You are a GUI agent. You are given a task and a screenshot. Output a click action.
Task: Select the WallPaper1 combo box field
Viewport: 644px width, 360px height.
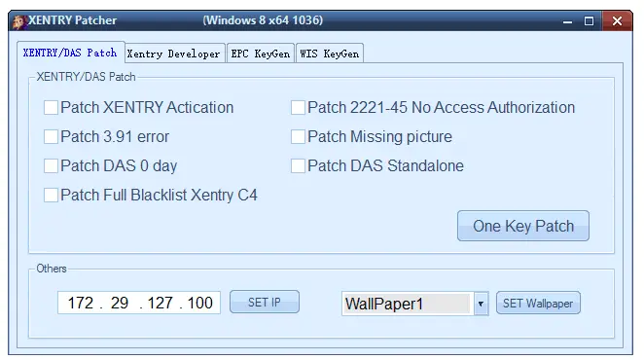coord(415,304)
